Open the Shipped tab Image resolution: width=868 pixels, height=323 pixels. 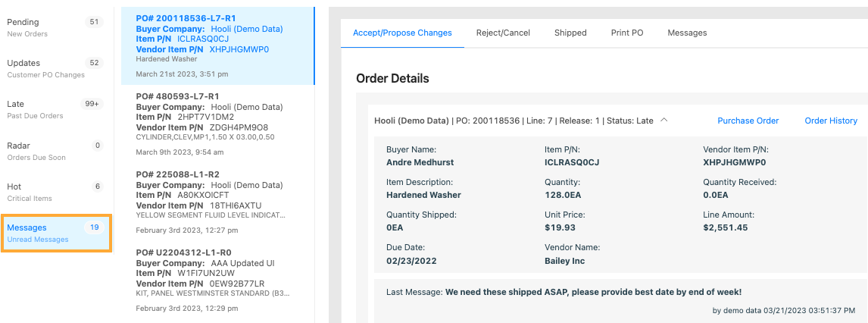(570, 33)
